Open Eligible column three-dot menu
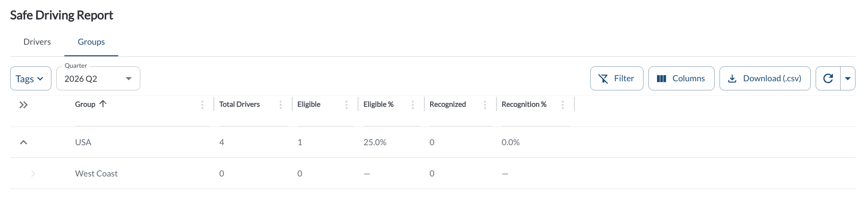 347,104
